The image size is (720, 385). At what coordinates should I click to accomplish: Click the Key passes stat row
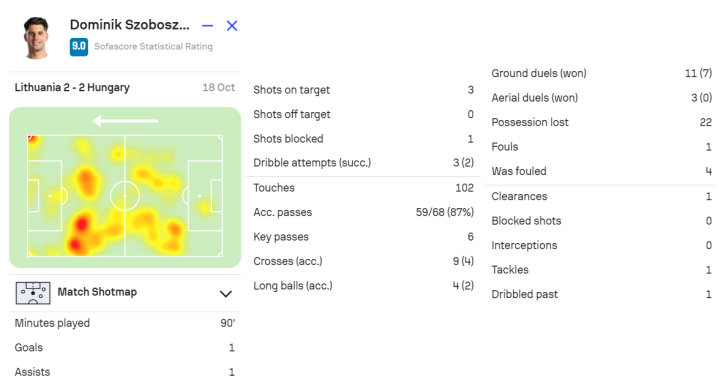[x=363, y=237]
